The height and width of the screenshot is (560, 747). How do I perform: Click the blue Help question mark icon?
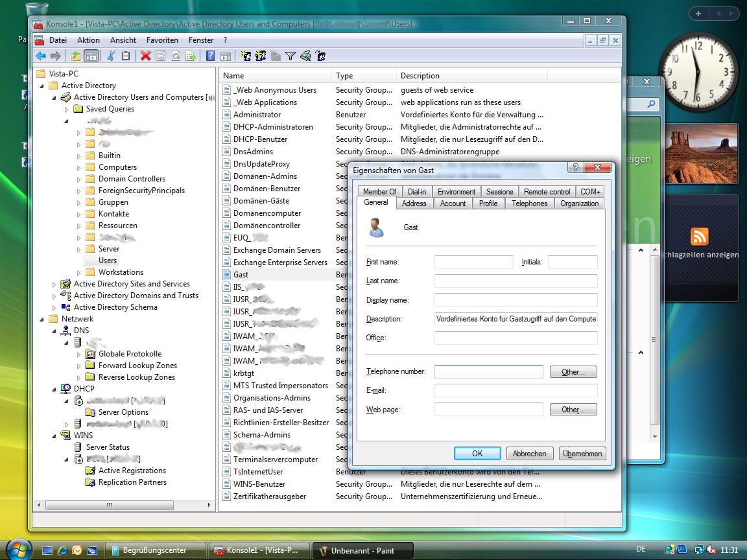(210, 56)
